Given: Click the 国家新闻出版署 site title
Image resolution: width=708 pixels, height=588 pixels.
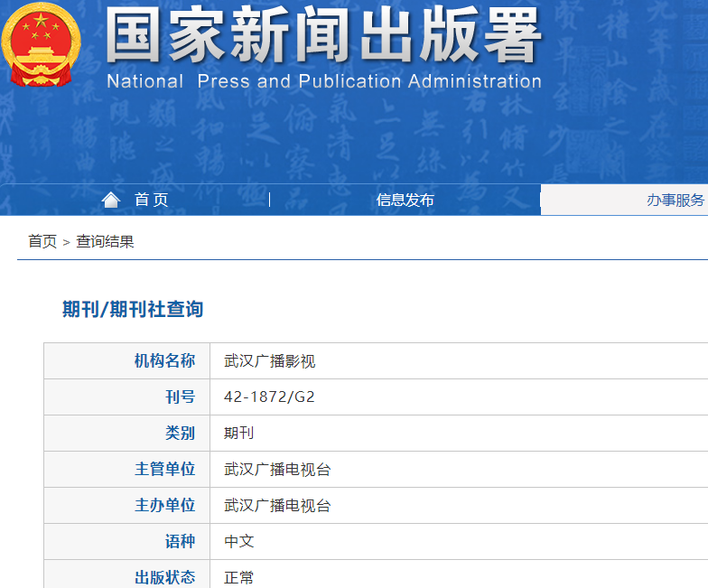Looking at the screenshot, I should point(323,37).
